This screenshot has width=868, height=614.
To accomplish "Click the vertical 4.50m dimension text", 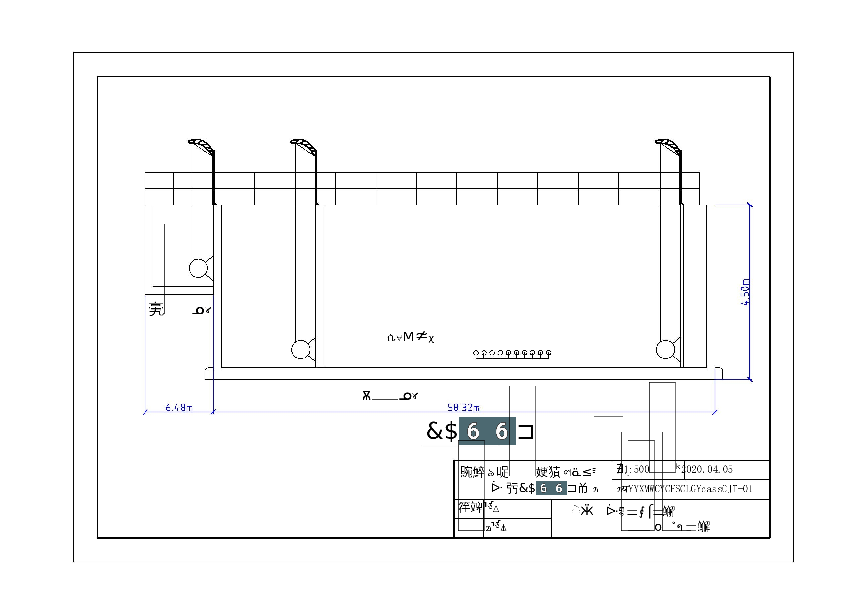I will (745, 292).
